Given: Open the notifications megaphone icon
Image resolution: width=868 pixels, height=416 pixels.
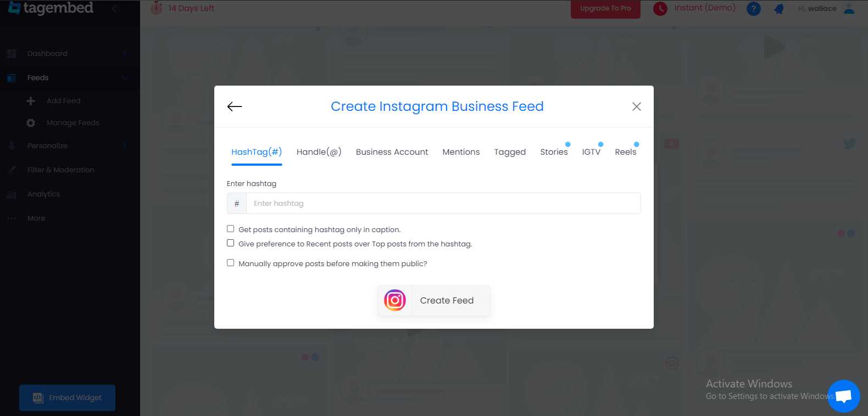Looking at the screenshot, I should pos(779,9).
